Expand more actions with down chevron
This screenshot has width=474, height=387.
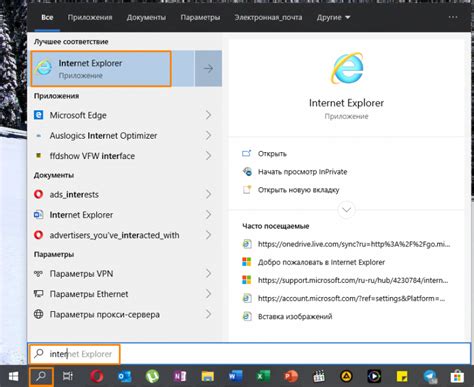point(346,210)
